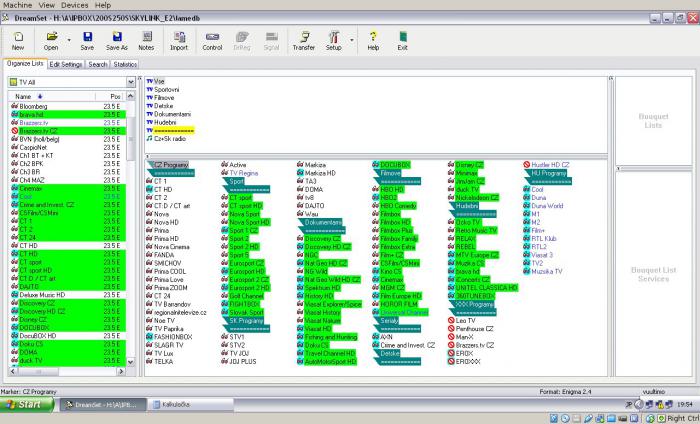Select TV Barrandov in the bouquet

click(168, 304)
